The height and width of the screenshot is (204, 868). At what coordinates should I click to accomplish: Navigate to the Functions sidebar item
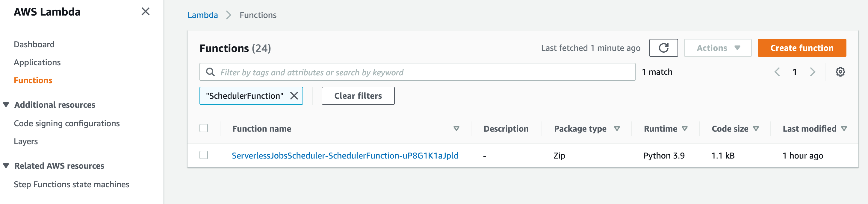pyautogui.click(x=33, y=80)
